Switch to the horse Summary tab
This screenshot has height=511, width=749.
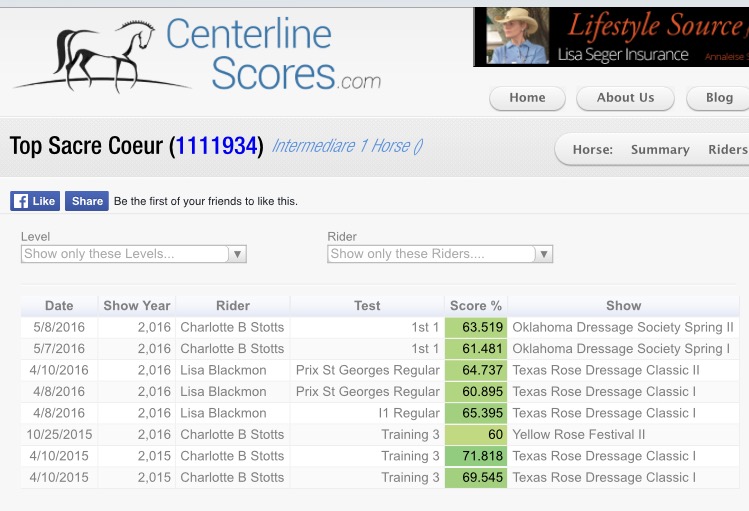pos(660,150)
